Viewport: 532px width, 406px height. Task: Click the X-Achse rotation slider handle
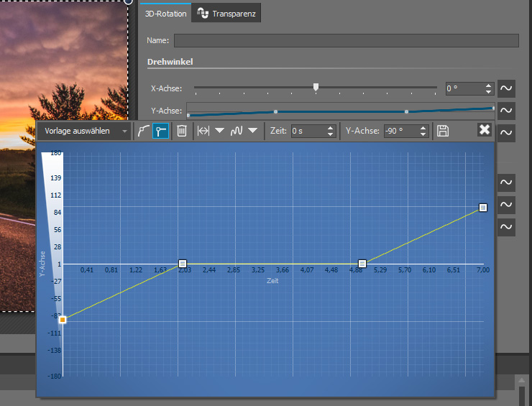316,88
